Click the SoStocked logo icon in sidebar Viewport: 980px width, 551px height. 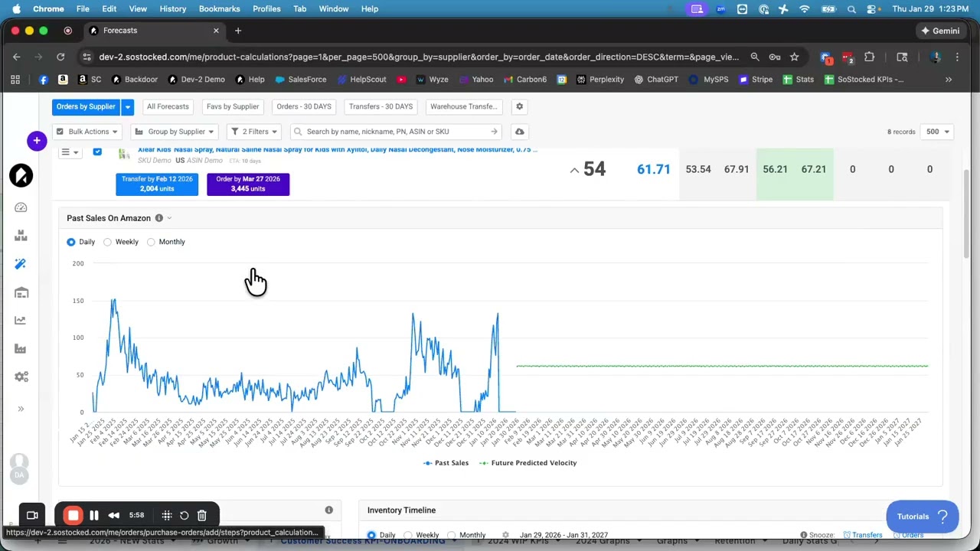[21, 176]
